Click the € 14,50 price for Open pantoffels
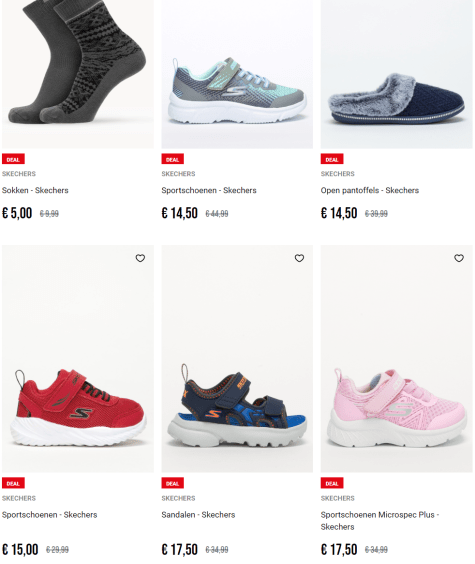 (339, 213)
